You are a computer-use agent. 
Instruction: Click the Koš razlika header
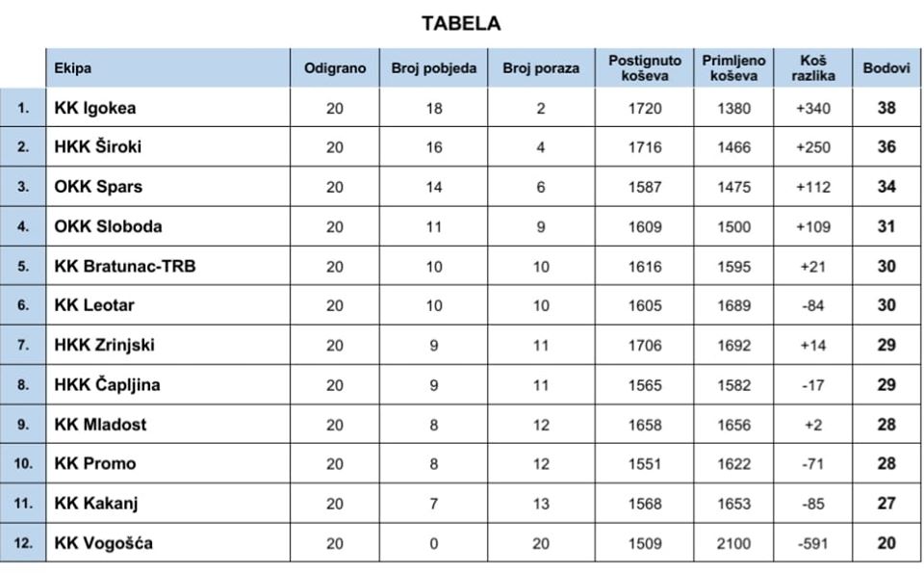point(813,67)
